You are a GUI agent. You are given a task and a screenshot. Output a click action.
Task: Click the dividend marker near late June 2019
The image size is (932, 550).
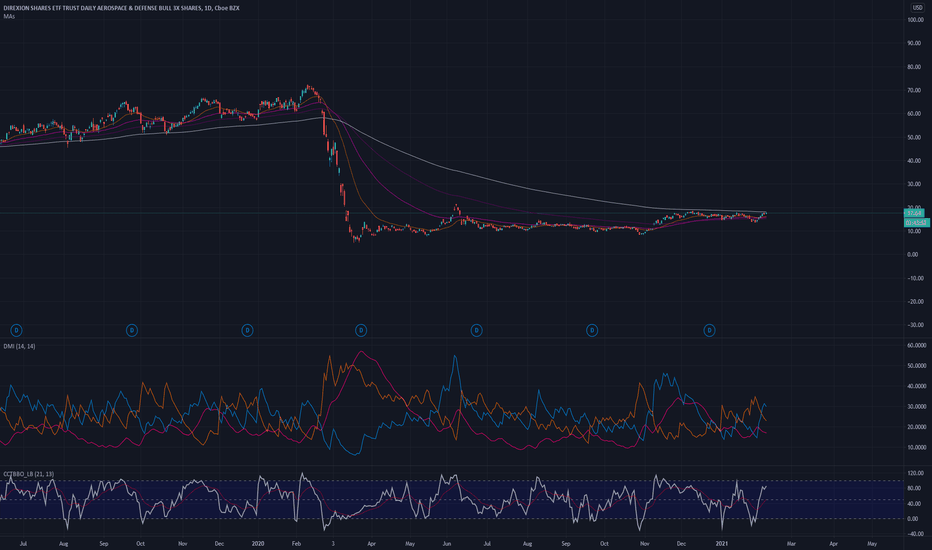click(x=17, y=330)
